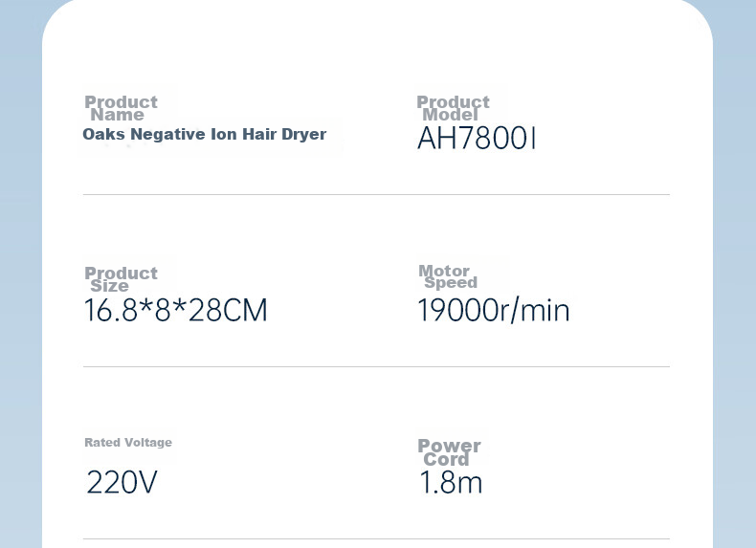Click the "Product Name" label
This screenshot has width=756, height=548.
point(121,108)
